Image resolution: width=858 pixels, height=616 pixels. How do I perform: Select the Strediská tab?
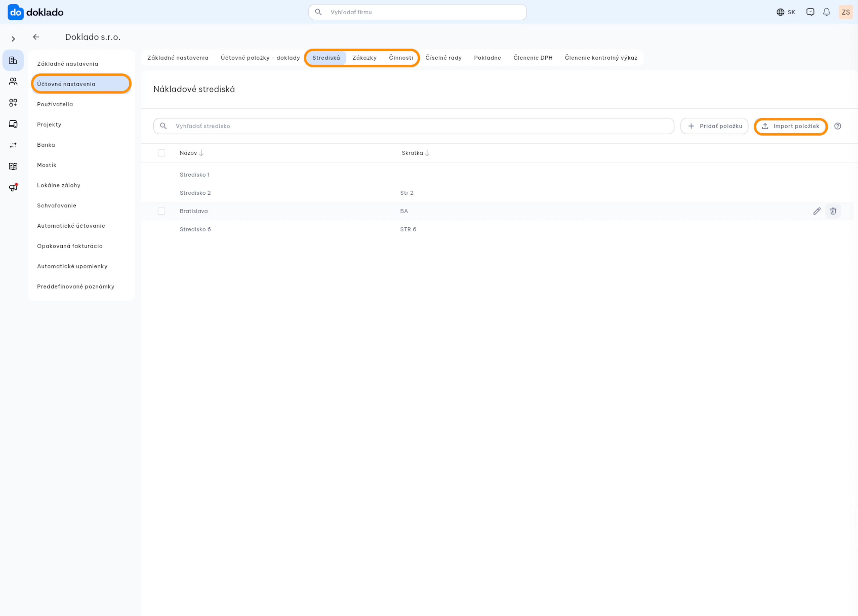[326, 57]
